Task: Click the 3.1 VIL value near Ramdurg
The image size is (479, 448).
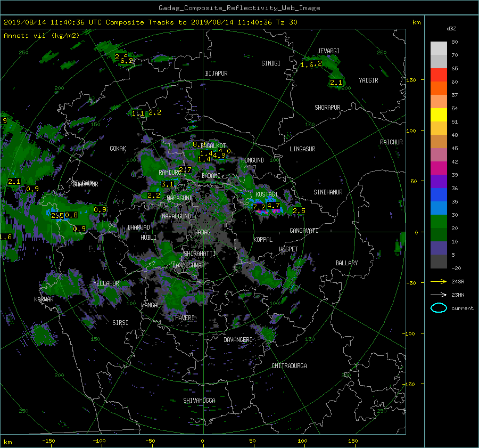Action: (168, 184)
